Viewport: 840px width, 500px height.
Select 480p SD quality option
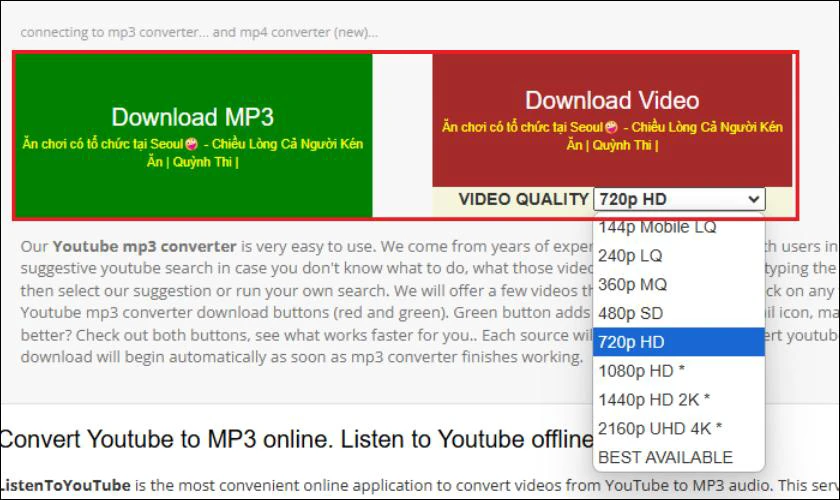pyautogui.click(x=678, y=314)
